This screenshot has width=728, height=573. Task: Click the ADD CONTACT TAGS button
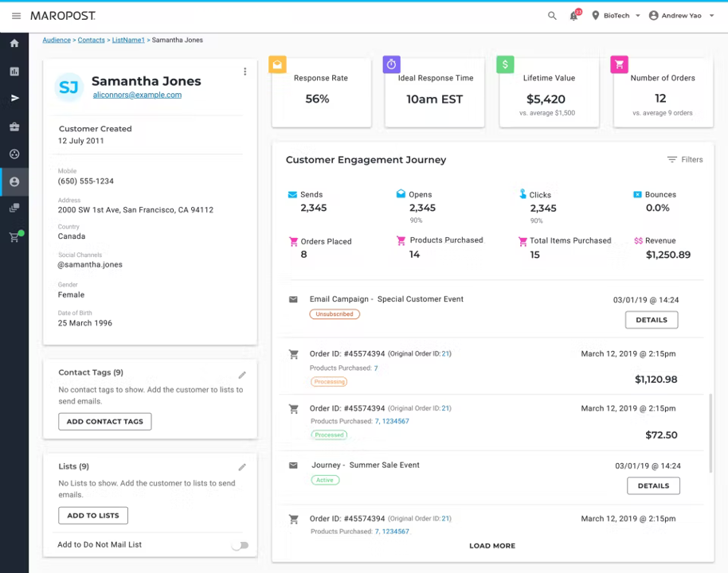104,421
